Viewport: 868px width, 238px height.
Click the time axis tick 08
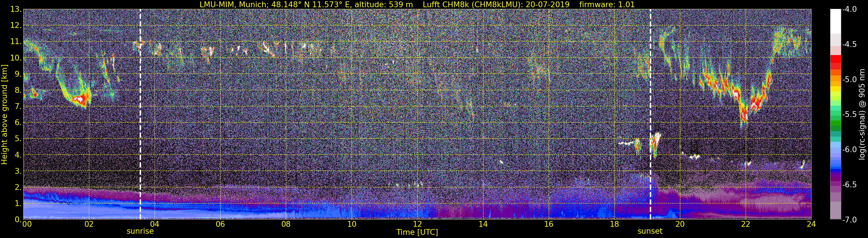[286, 224]
